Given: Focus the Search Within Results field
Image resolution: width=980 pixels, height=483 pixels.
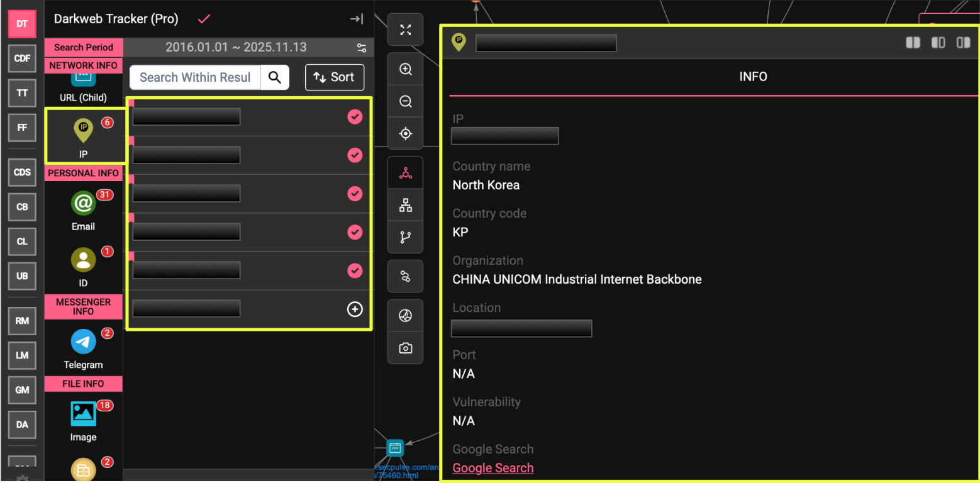Looking at the screenshot, I should (195, 77).
